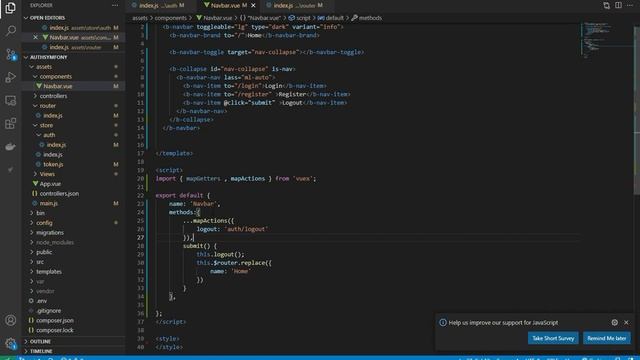Open the Source Control view
The width and height of the screenshot is (640, 360).
[10, 54]
